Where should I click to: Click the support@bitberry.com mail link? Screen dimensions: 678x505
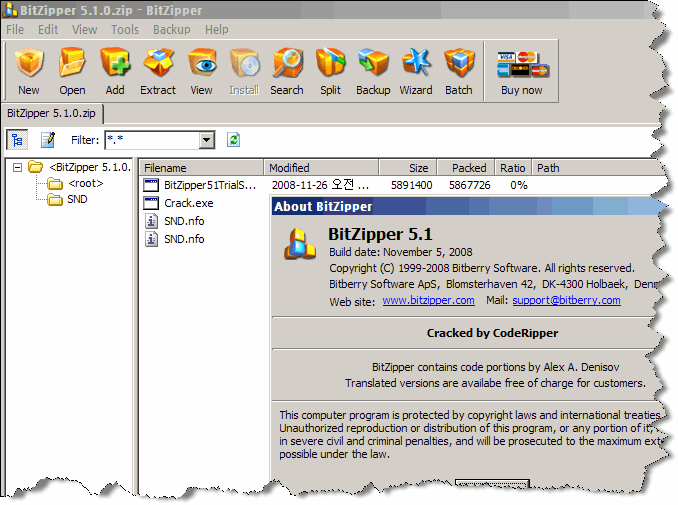566,300
